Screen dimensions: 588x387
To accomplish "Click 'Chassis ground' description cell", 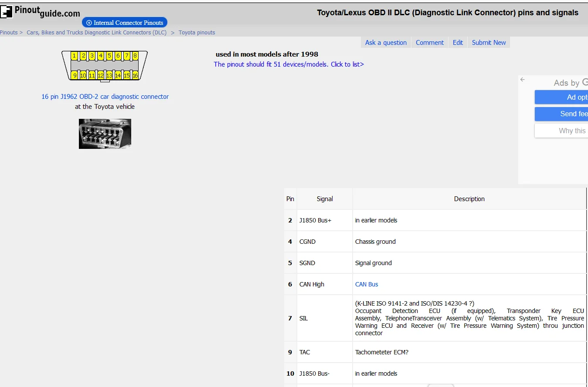I will [469, 242].
